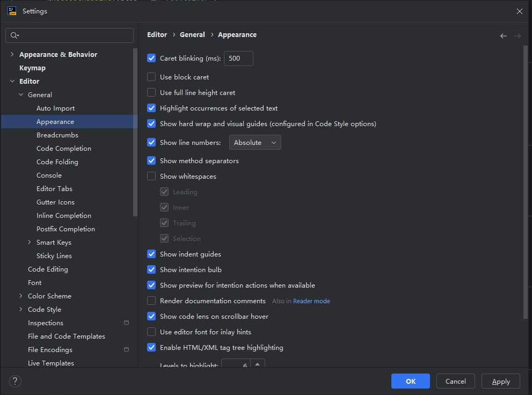532x395 pixels.
Task: Click the settings panel vertical scrollbar
Action: (525, 183)
